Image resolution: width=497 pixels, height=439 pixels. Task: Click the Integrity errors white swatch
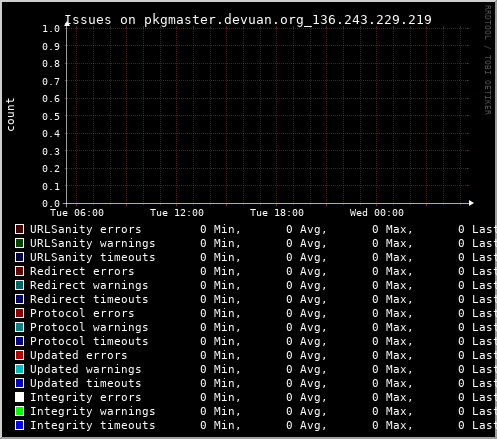click(x=19, y=397)
